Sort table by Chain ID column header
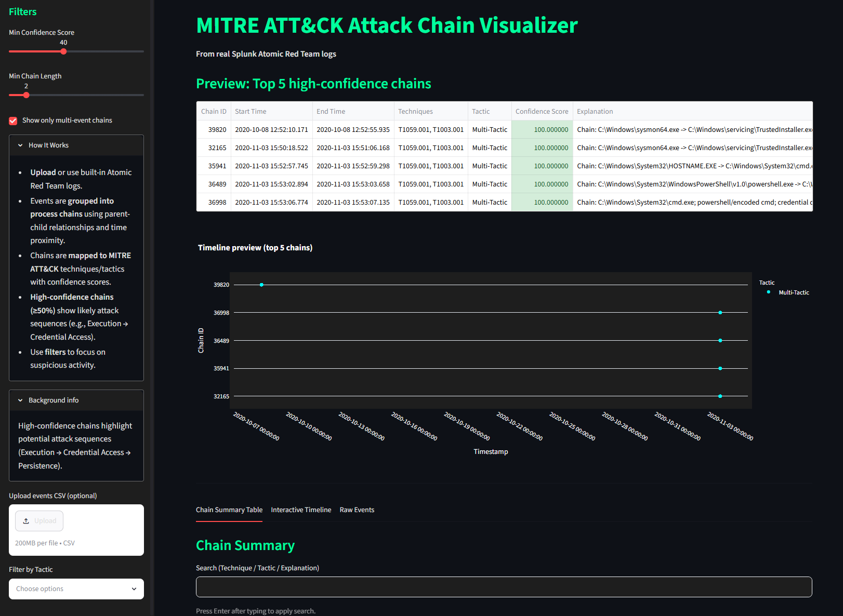 [214, 111]
